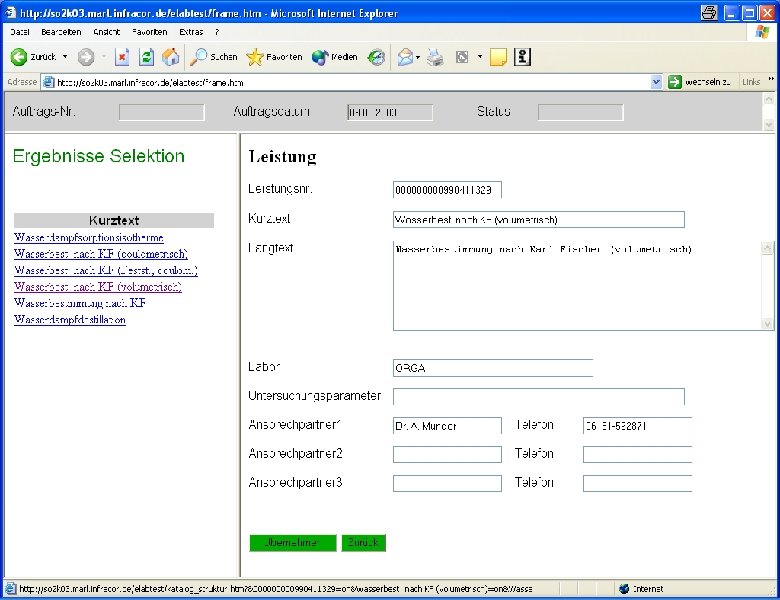Open the Wasserdampfsorptionsisotherme link

tap(89, 237)
